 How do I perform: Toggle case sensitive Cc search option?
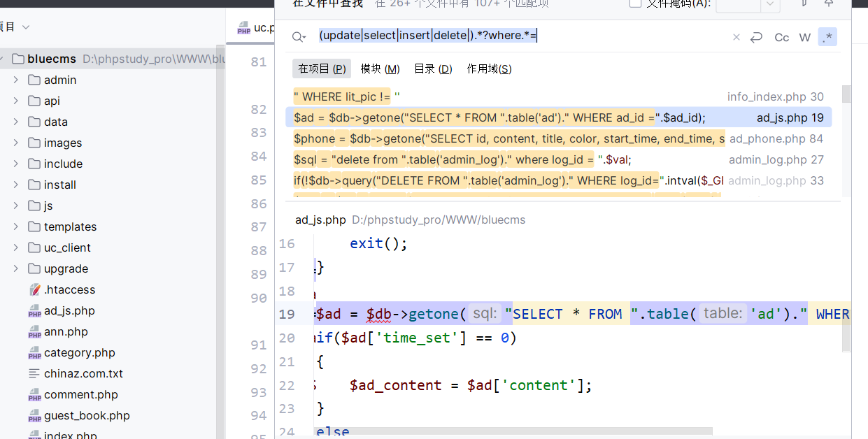782,37
